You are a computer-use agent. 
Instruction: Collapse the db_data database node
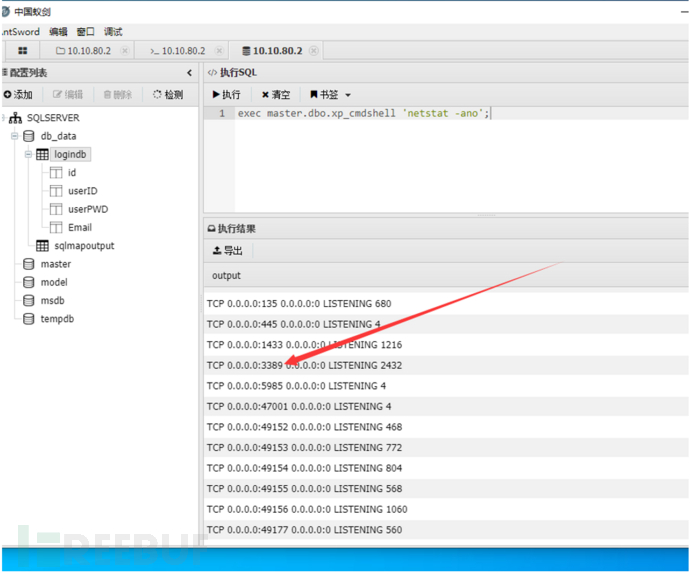(x=15, y=136)
